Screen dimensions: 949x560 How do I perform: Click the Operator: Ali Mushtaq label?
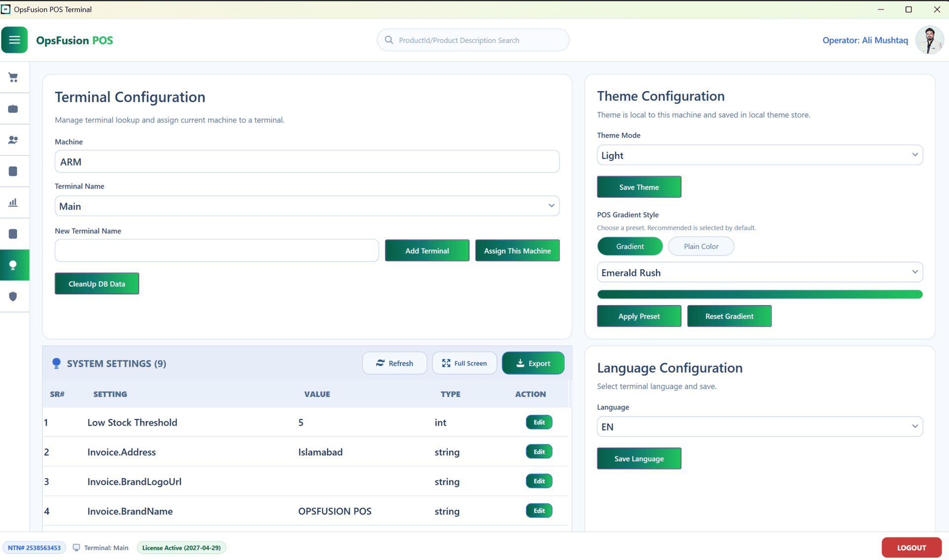click(x=865, y=40)
